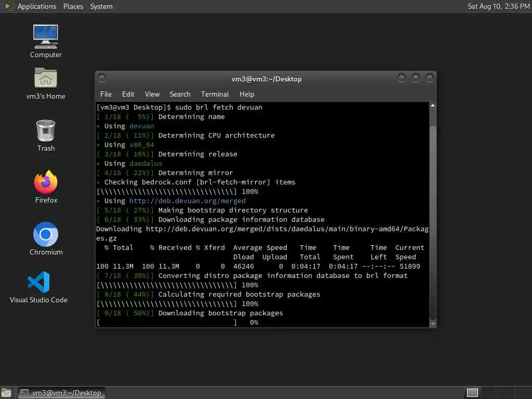This screenshot has height=399, width=532.
Task: Click the 'x86_64' text in terminal
Action: pos(141,145)
